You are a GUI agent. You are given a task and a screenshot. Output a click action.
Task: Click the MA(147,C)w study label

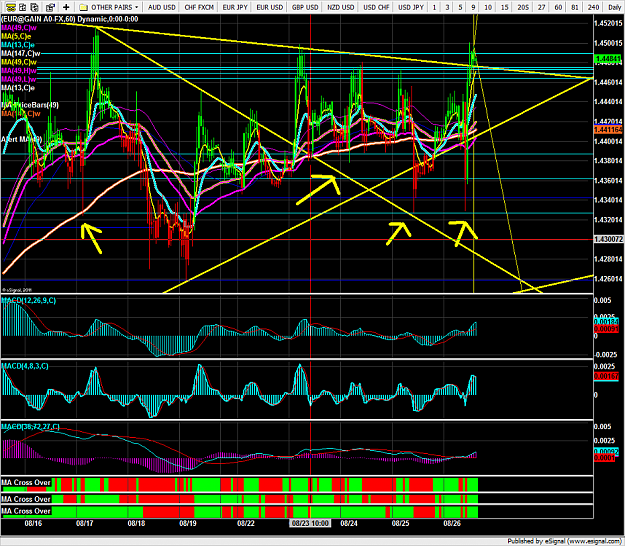21,53
